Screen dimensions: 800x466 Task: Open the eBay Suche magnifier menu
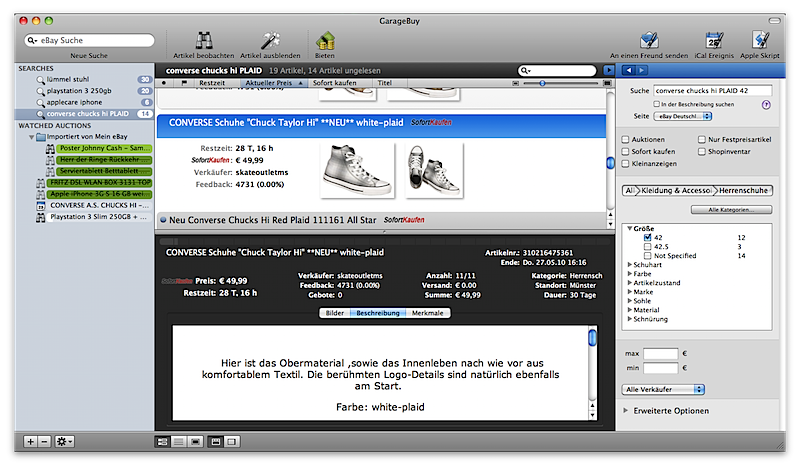coord(32,40)
